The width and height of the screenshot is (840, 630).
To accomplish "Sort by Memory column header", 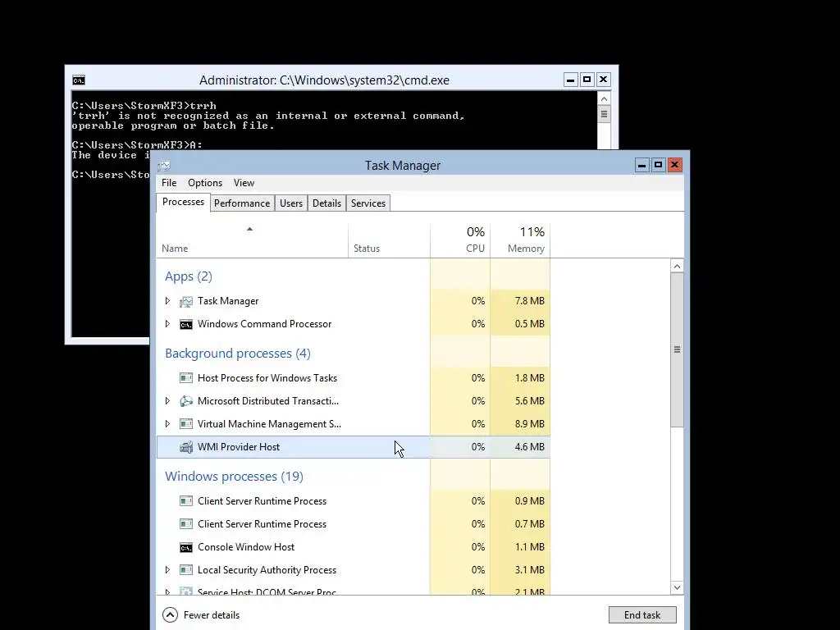I will (x=520, y=240).
